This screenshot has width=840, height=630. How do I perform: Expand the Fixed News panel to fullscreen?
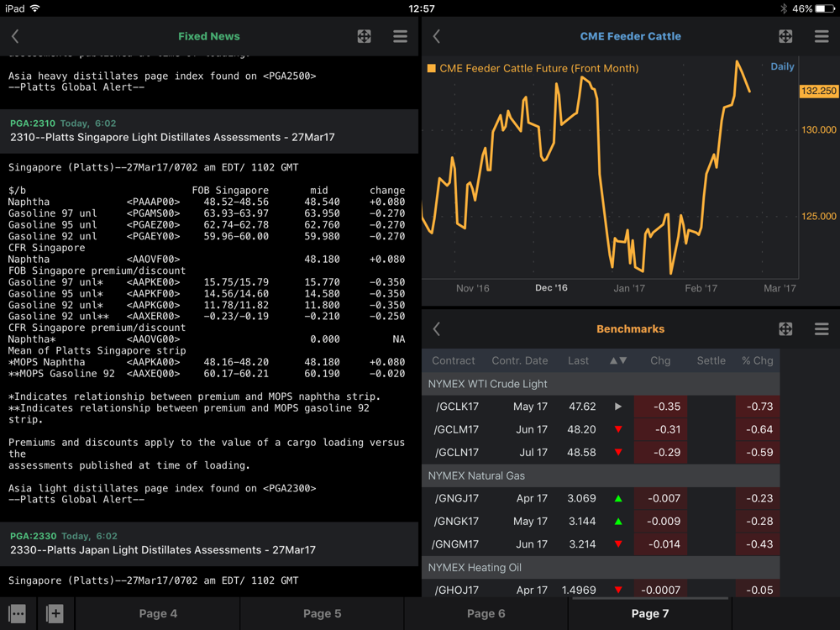(x=364, y=36)
